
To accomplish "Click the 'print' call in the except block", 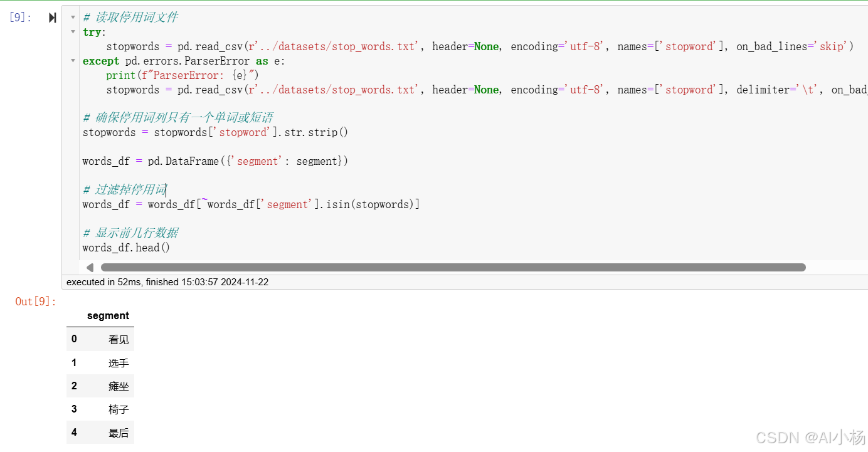I will coord(120,75).
